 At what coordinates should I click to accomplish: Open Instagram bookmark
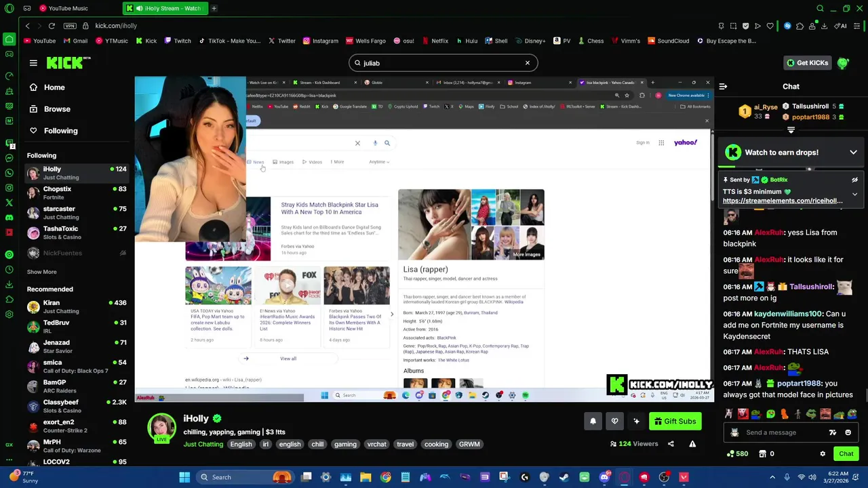point(321,41)
